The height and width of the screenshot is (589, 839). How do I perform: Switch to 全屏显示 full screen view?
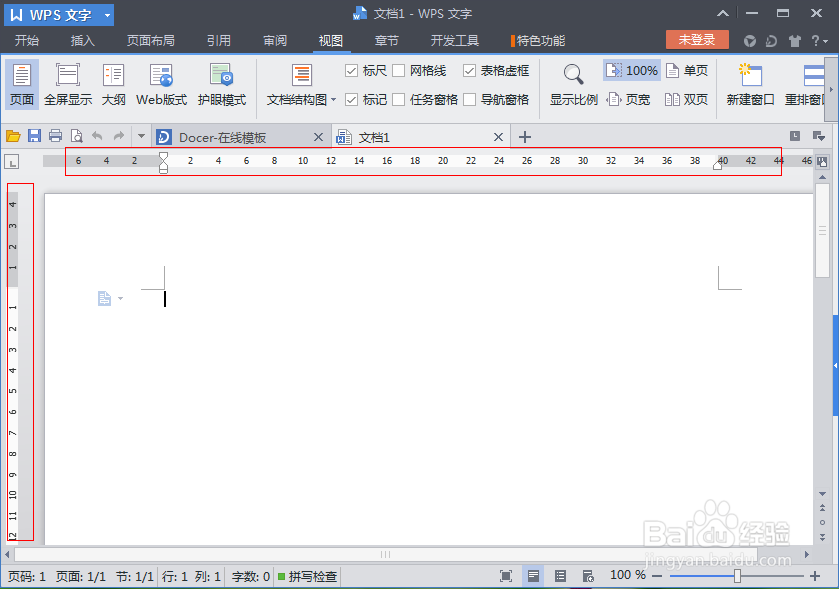point(68,84)
